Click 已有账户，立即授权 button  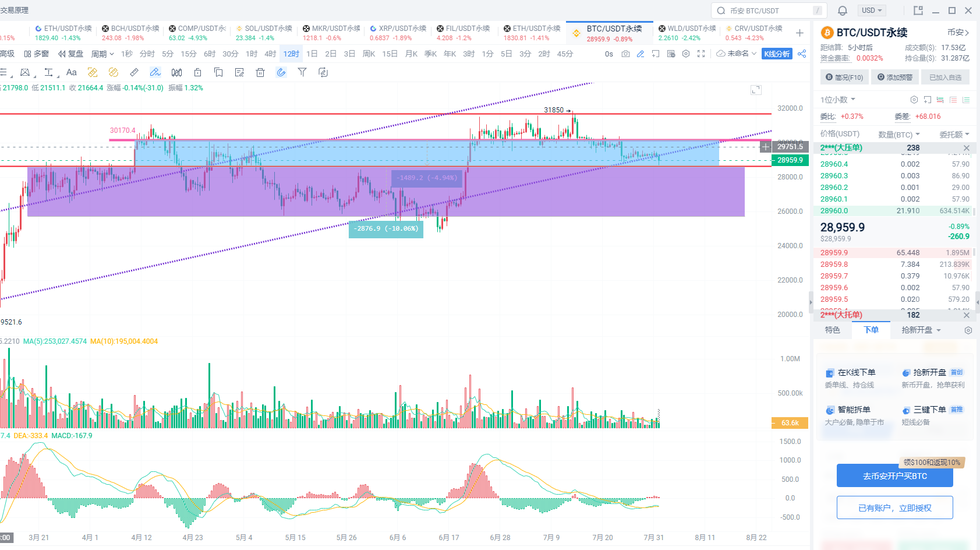click(895, 508)
